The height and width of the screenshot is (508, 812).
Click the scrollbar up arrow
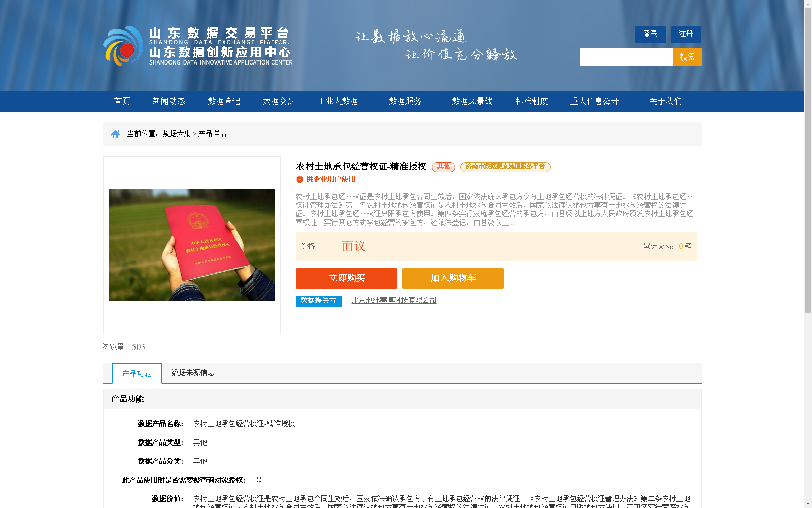(x=808, y=4)
